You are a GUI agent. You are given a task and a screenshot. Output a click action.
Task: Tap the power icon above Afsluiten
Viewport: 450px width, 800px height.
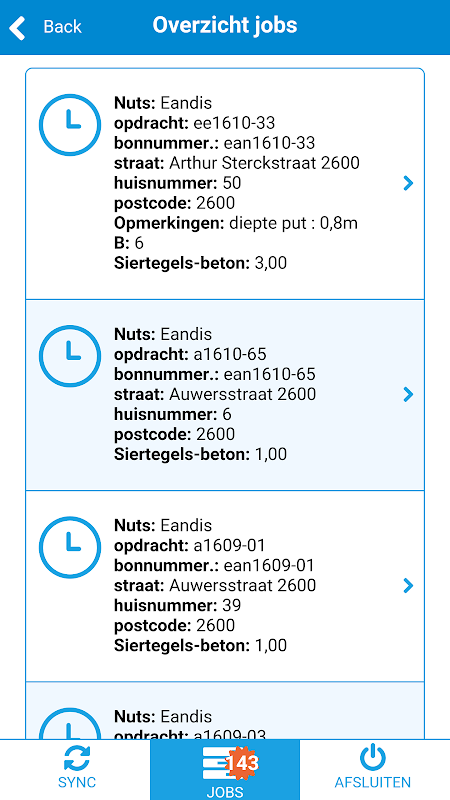pos(373,757)
